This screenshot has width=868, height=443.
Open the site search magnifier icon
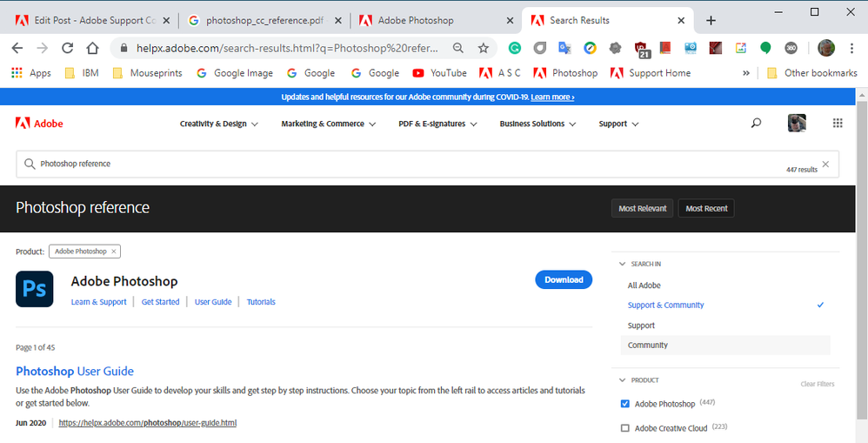(x=756, y=123)
